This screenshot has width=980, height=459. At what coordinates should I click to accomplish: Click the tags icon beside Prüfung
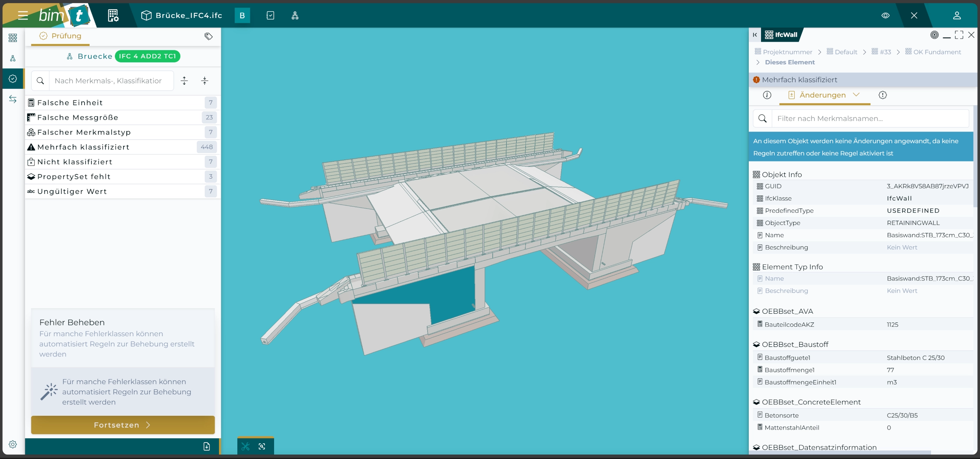pos(209,36)
